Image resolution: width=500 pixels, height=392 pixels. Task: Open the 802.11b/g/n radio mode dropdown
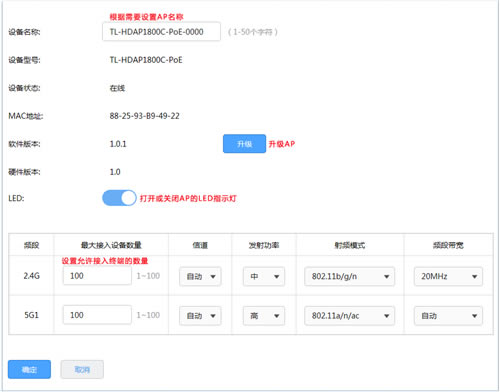coord(349,276)
